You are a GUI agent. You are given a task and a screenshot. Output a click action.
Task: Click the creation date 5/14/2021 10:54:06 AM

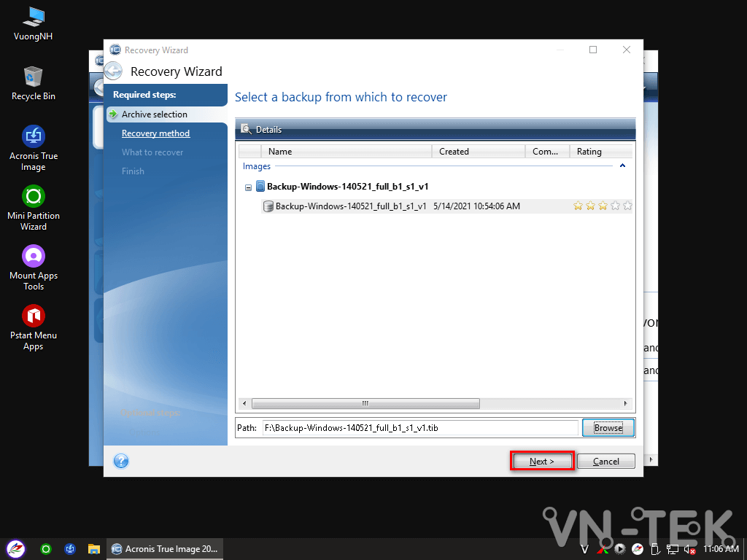[476, 206]
